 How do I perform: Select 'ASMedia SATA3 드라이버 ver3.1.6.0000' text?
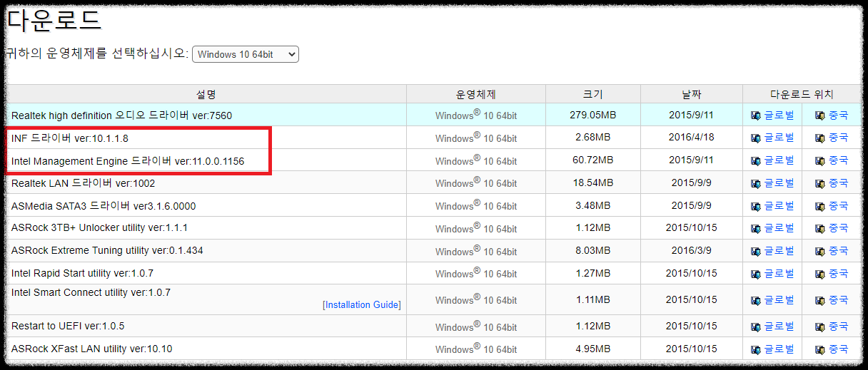(x=104, y=206)
